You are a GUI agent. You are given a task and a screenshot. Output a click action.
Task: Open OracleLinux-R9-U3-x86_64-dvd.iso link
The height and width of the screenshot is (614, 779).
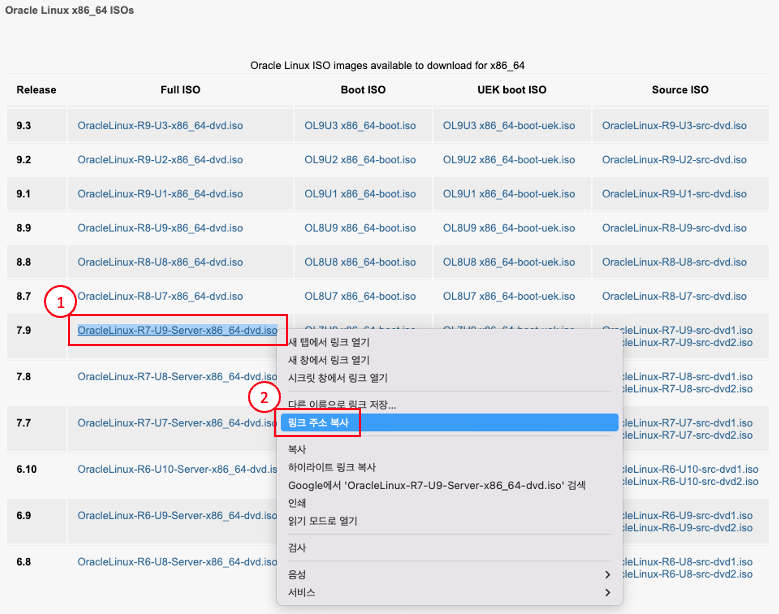pos(160,126)
